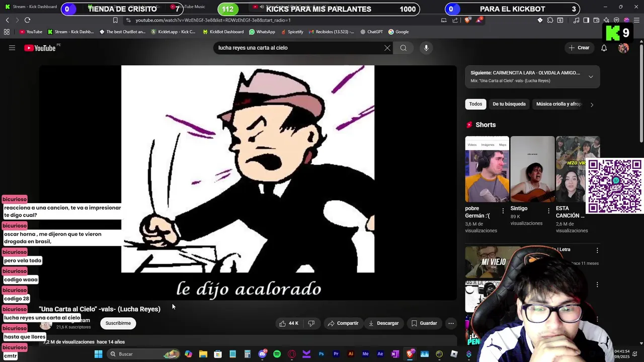Open the Brave Shields lion icon

click(x=467, y=20)
